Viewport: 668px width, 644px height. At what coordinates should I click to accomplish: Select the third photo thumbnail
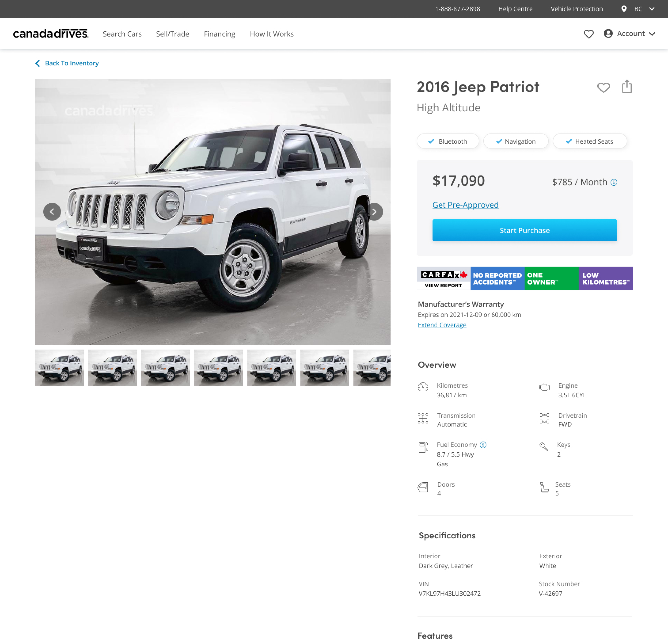point(166,368)
